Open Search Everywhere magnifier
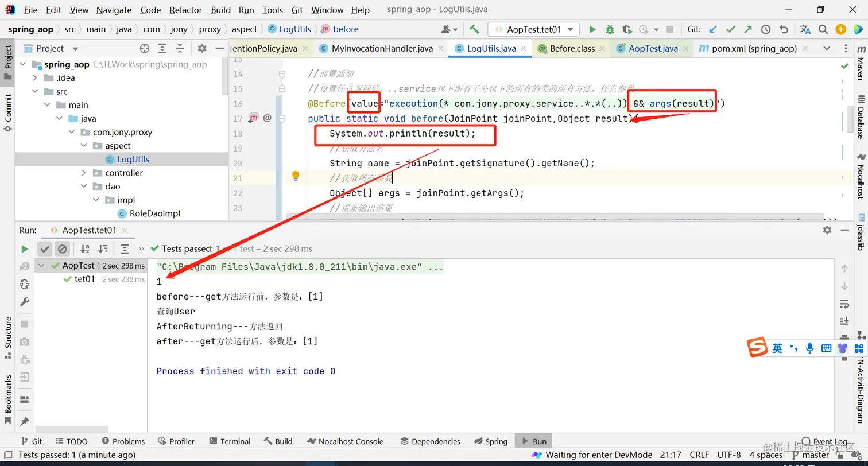868x466 pixels. (823, 29)
